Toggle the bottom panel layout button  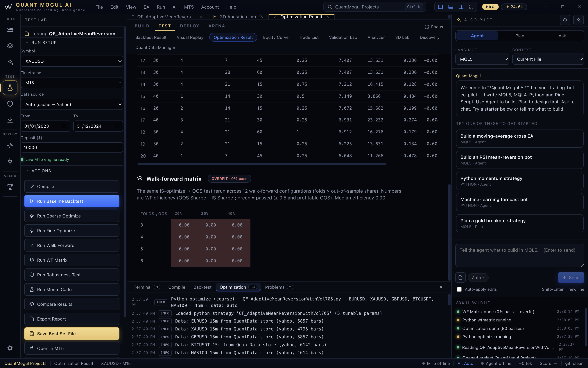(x=451, y=7)
